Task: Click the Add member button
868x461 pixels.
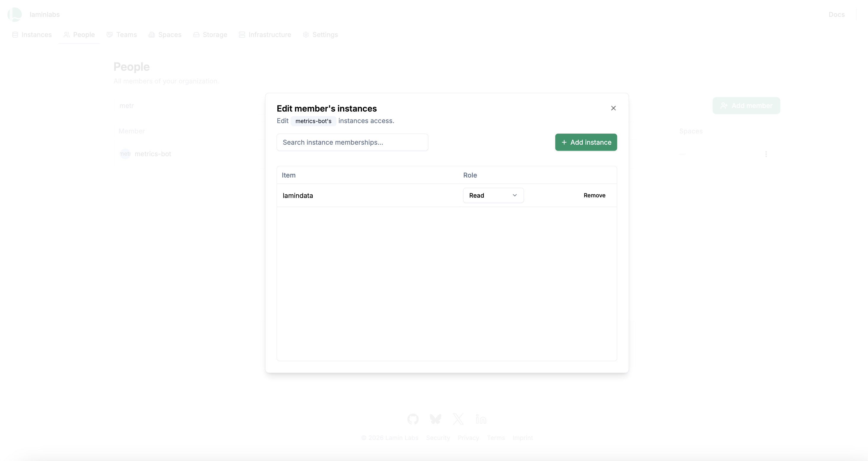Action: coord(746,105)
